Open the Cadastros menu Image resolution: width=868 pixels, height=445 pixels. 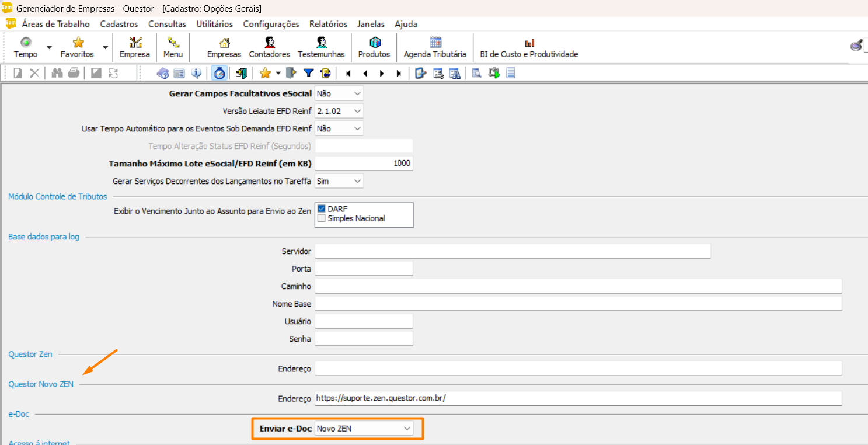tap(119, 24)
